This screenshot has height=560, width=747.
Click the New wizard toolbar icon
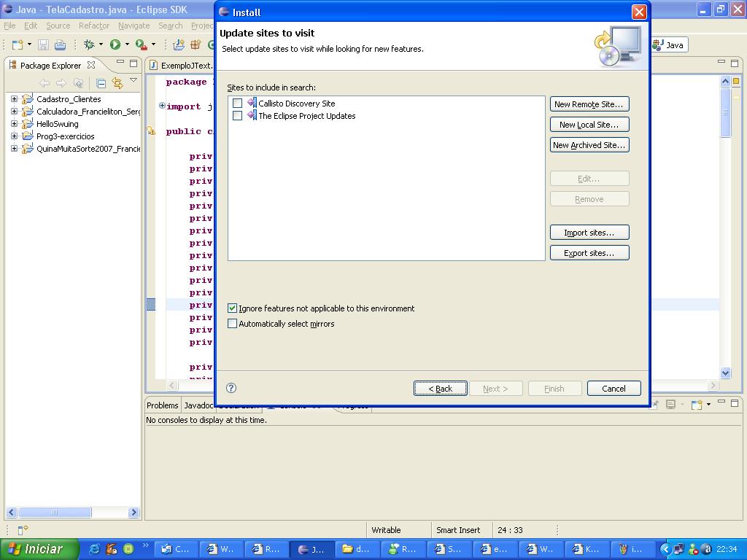pos(18,44)
